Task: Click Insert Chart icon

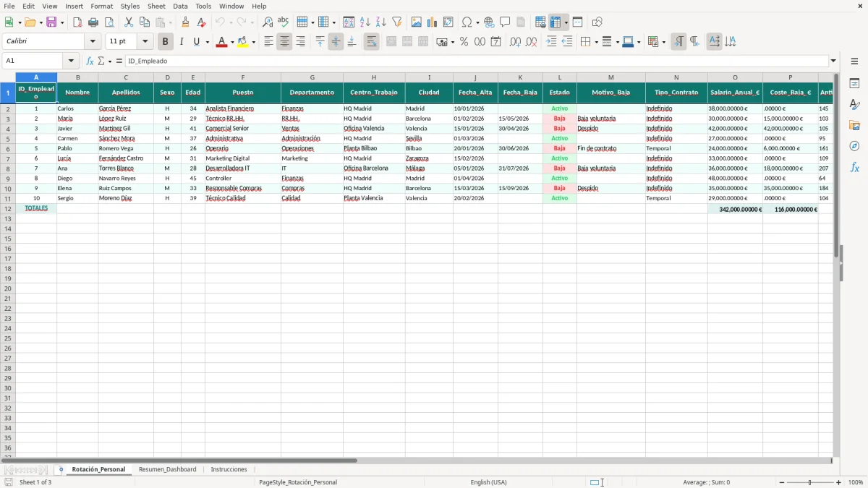Action: (433, 22)
